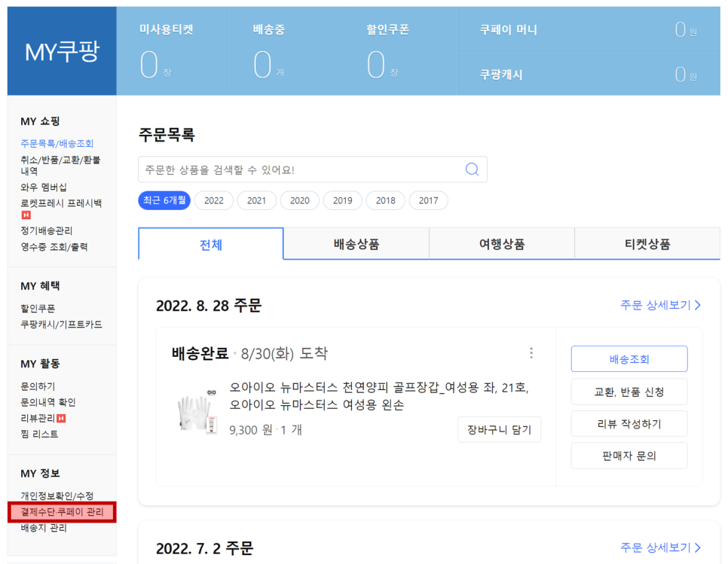This screenshot has width=728, height=564.
Task: Click the 배송조회 button
Action: coord(629,358)
